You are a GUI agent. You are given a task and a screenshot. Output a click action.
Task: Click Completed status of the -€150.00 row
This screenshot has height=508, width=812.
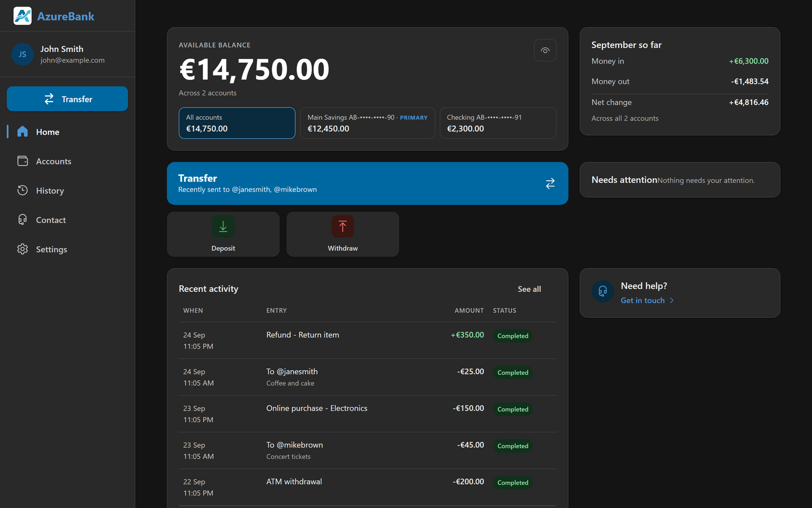pos(513,409)
